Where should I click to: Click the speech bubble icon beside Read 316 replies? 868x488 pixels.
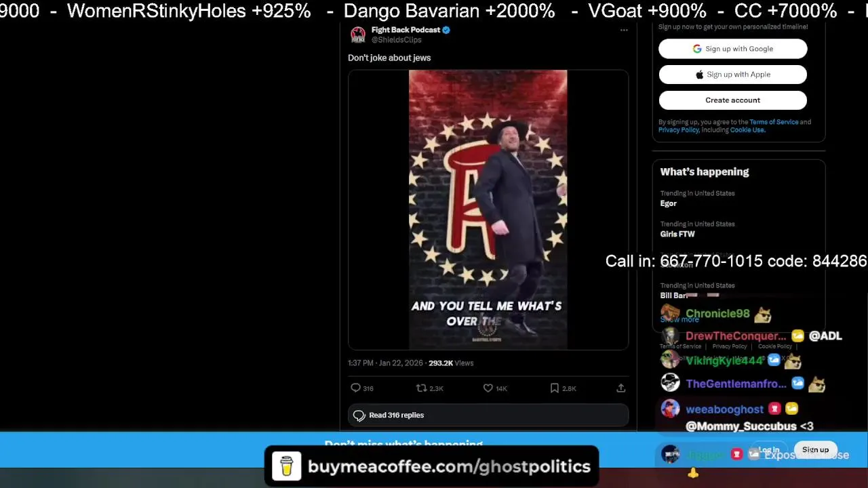pos(359,415)
